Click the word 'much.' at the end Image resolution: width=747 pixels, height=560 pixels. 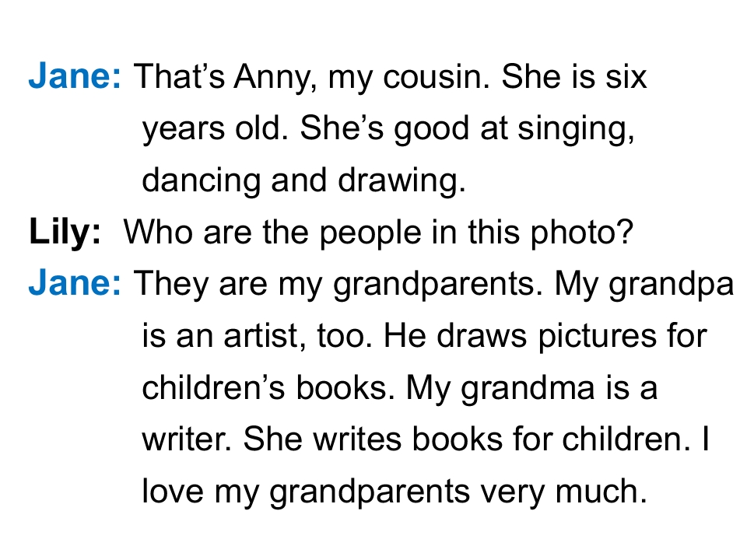(x=601, y=491)
